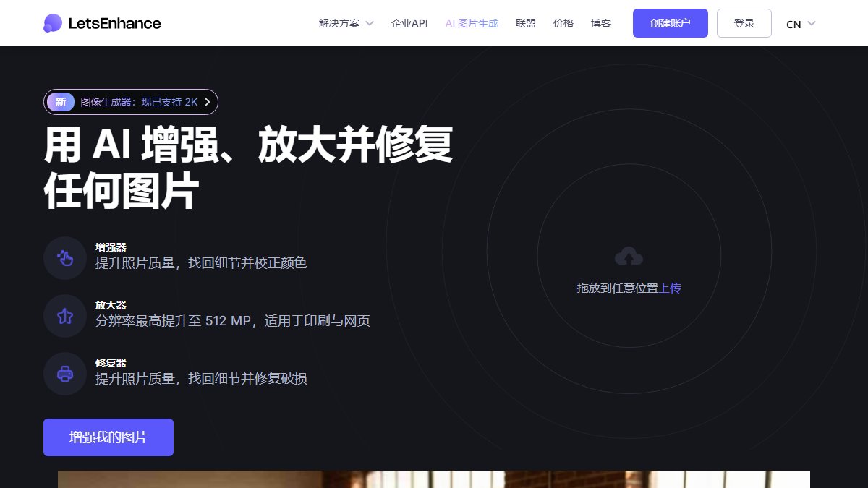Screen dimensions: 868x488
Task: Click the 修复器 heading text
Action: pyautogui.click(x=111, y=363)
